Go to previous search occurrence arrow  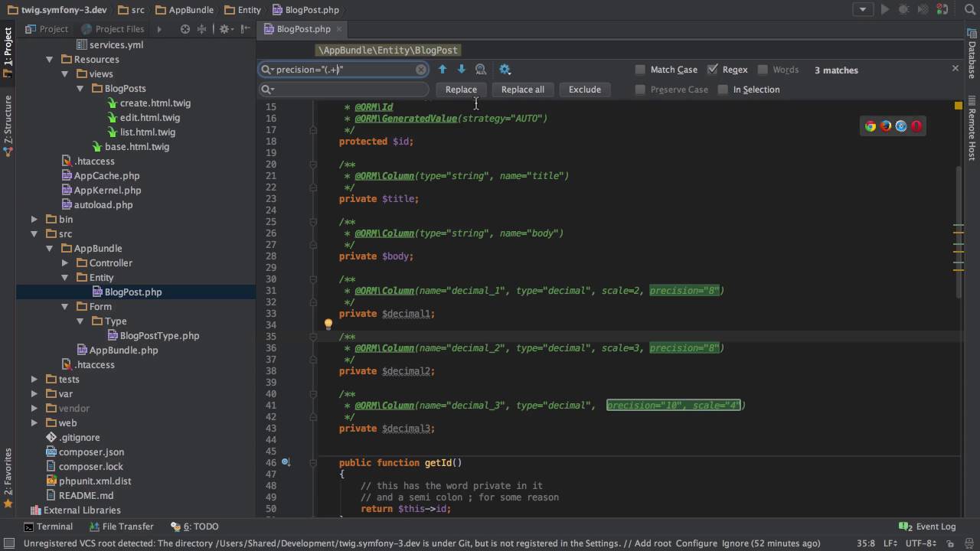point(442,70)
